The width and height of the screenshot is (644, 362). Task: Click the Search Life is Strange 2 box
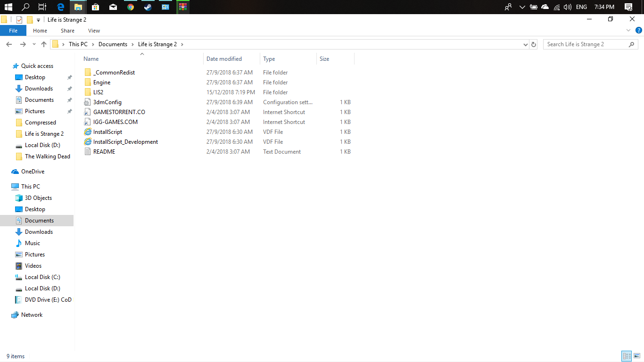(586, 44)
